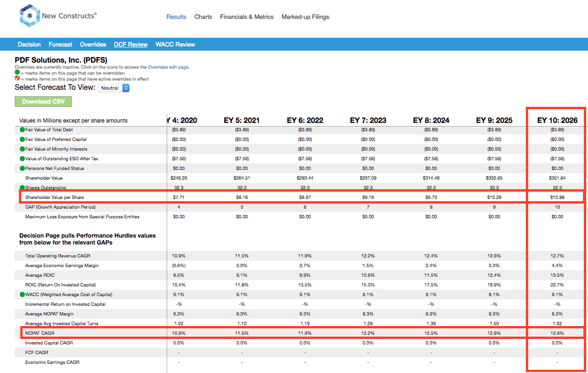Click the 'PDF Solutions, Inc. (PDFS)' heading
This screenshot has height=373, width=588.
coord(61,60)
